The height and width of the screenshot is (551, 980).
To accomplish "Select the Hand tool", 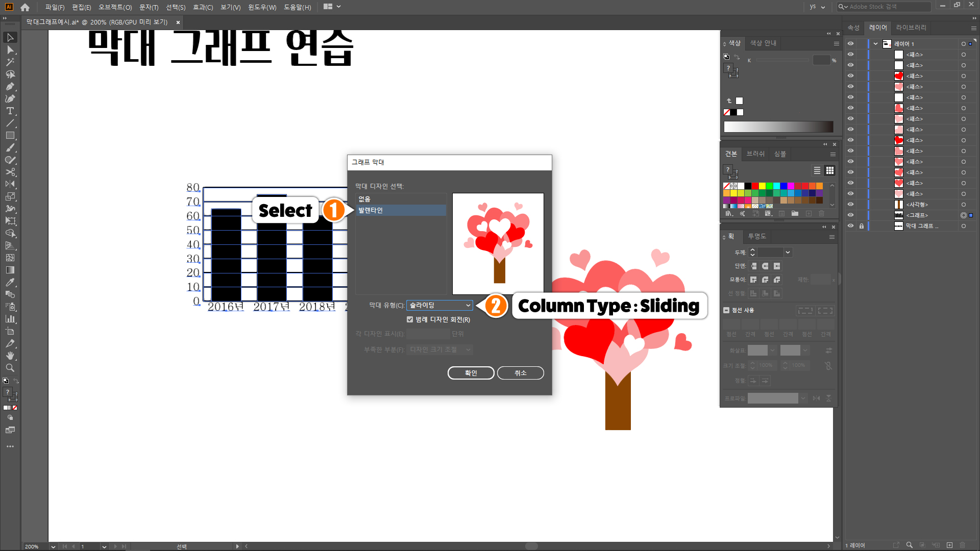I will click(x=10, y=356).
